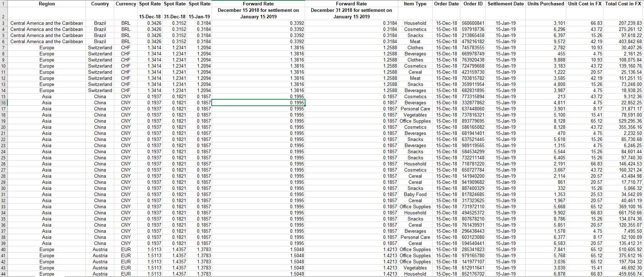Select the Forward Rate header above December 31 2018

pyautogui.click(x=351, y=4)
